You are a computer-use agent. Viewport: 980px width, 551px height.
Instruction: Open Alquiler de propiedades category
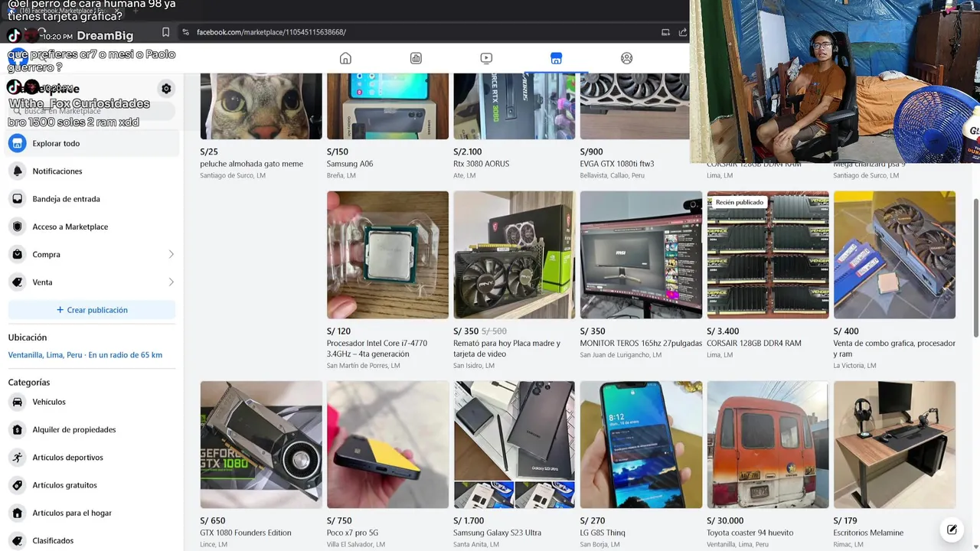92,429
